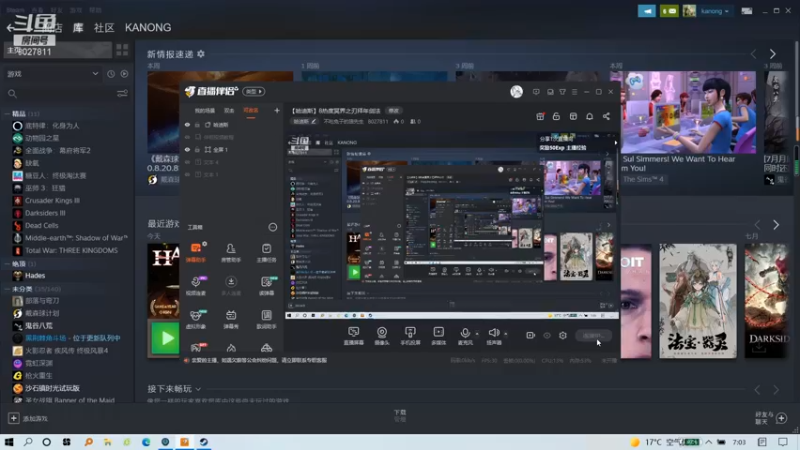Click the gift calendar icon with the red dot
This screenshot has width=800, height=450.
tap(540, 116)
